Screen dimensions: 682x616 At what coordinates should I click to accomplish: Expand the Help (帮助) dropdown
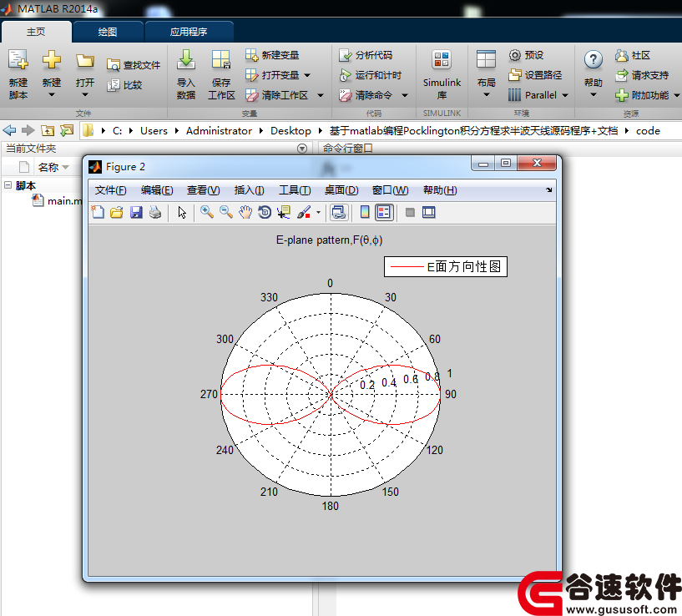(x=594, y=95)
